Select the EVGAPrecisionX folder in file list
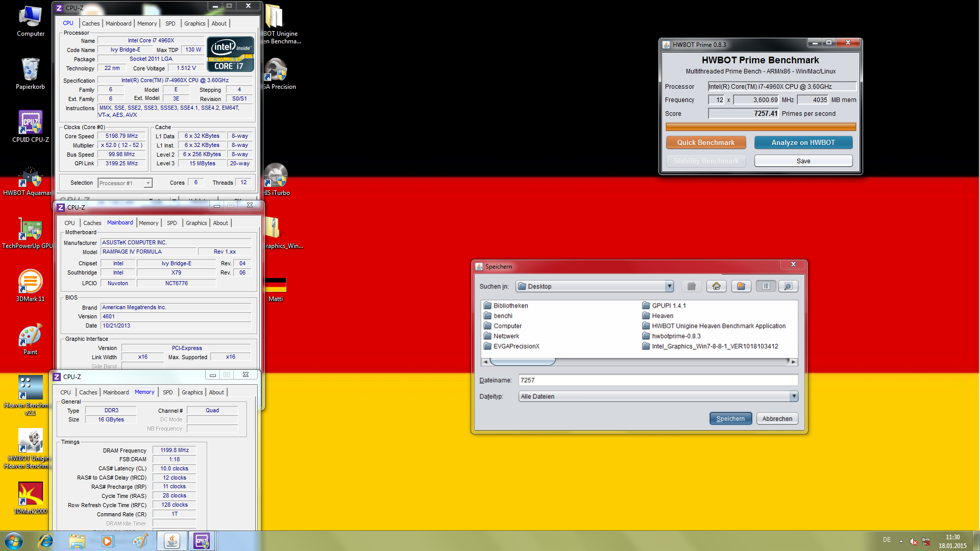980x551 pixels. (x=511, y=346)
